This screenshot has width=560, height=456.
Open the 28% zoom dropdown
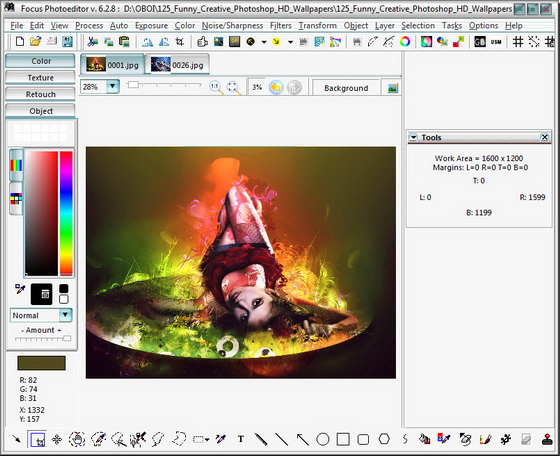[113, 87]
